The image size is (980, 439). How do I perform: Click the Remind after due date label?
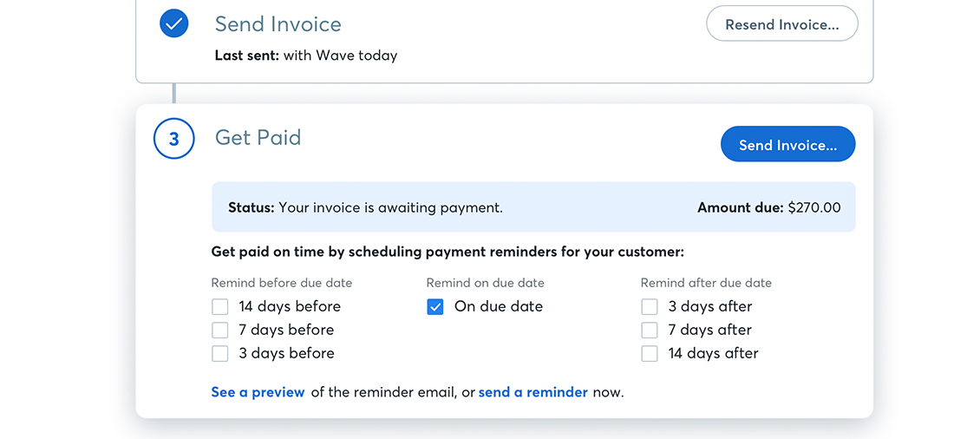click(706, 284)
